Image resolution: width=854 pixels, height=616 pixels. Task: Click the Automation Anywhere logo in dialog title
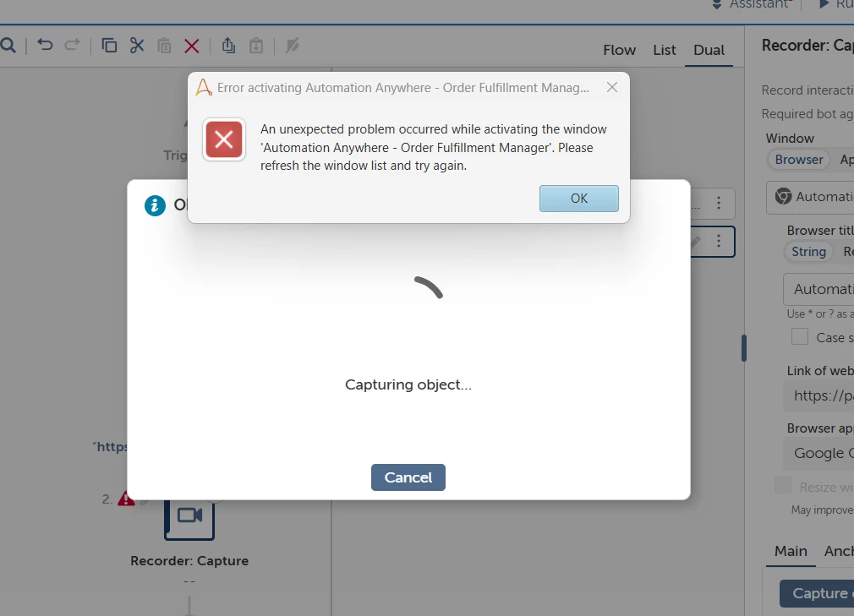tap(204, 87)
